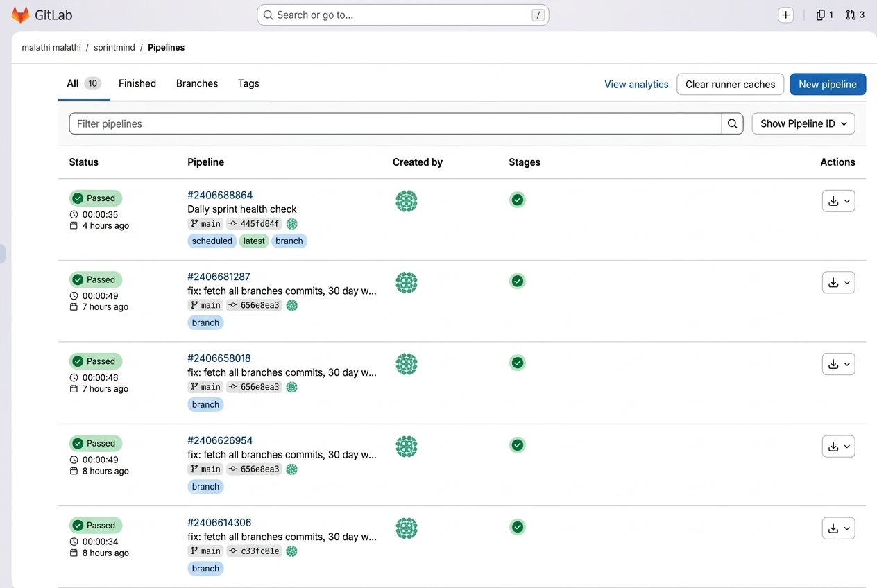Viewport: 877px width, 588px height.
Task: Open pipeline #2406614306 link
Action: 219,523
